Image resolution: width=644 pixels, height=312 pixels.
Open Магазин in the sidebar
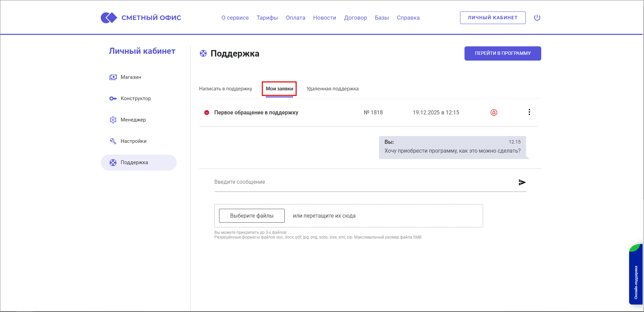(130, 77)
